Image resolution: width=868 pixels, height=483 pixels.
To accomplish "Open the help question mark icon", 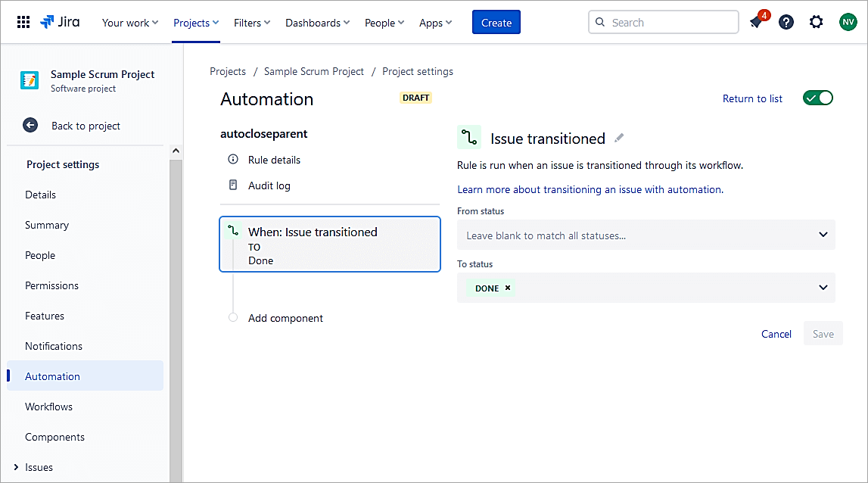I will point(786,22).
